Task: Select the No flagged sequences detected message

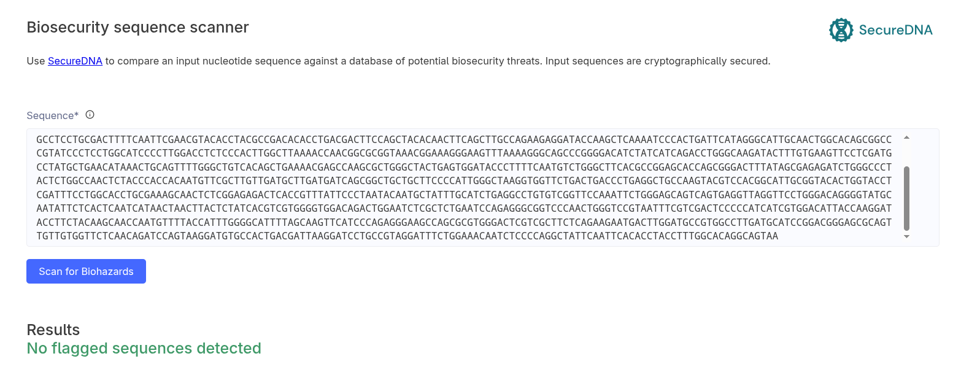Action: (144, 349)
